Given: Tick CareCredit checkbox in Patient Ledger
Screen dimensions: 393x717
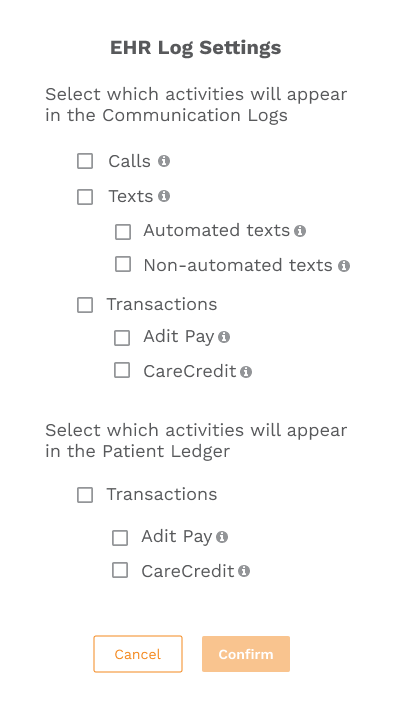Looking at the screenshot, I should click(x=120, y=570).
